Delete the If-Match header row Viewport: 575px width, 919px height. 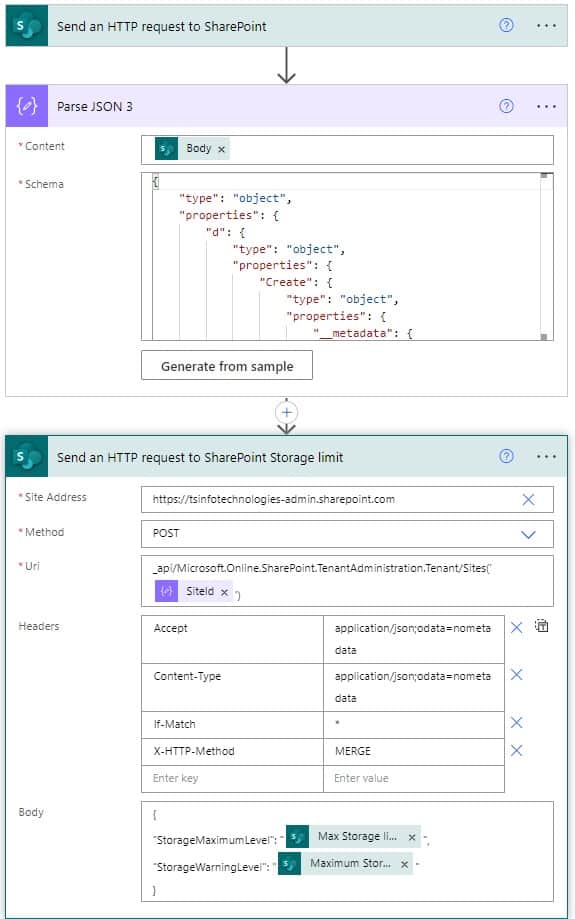[516, 723]
